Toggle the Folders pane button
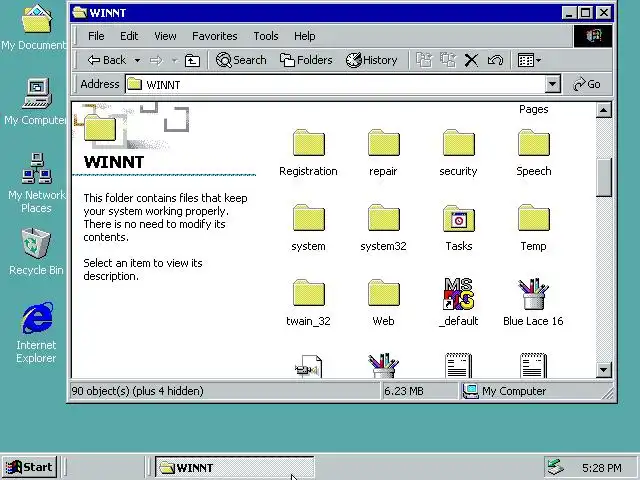Viewport: 640px width, 480px height. 306,60
